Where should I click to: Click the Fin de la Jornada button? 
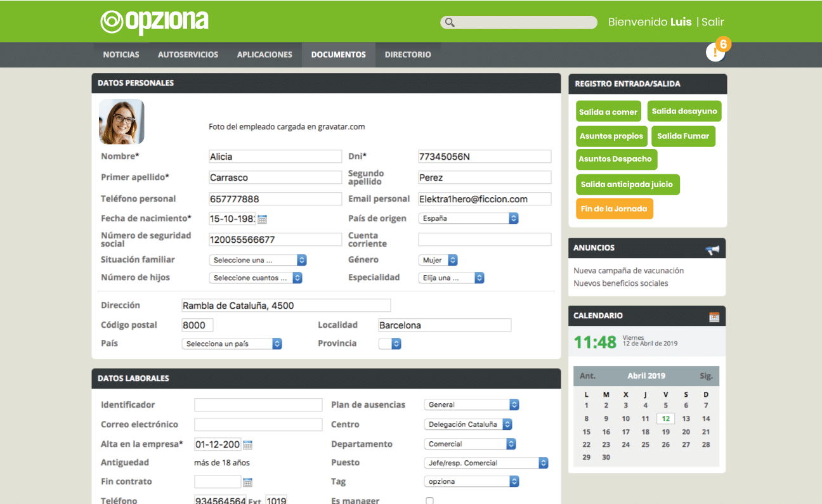coord(614,209)
